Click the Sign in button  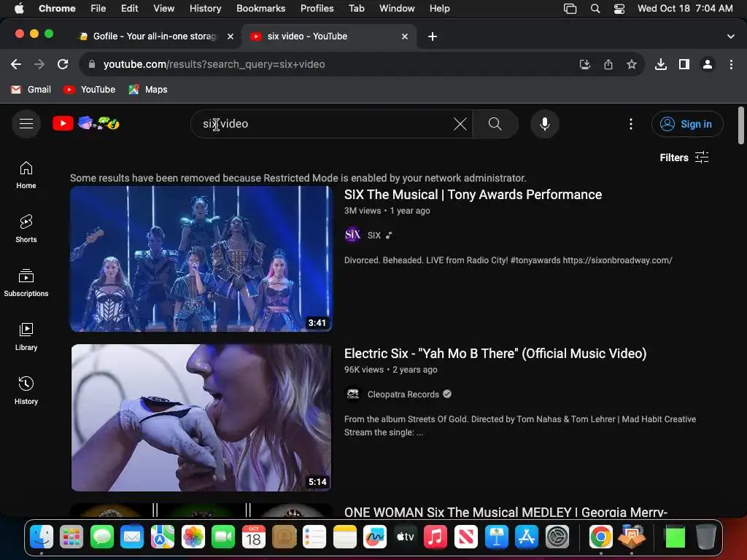[687, 124]
